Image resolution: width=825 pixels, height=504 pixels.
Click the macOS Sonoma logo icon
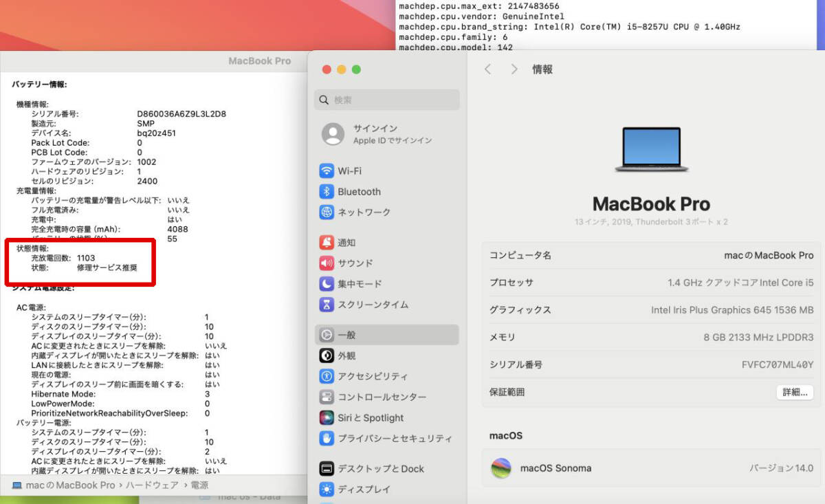pos(501,468)
